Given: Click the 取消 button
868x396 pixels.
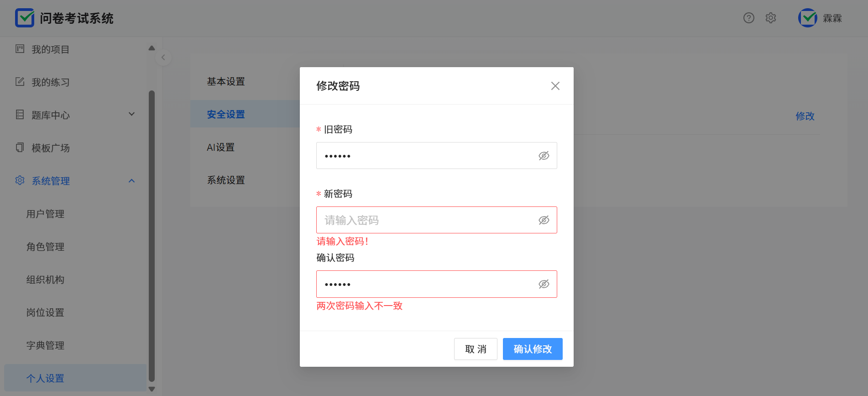Looking at the screenshot, I should point(476,349).
